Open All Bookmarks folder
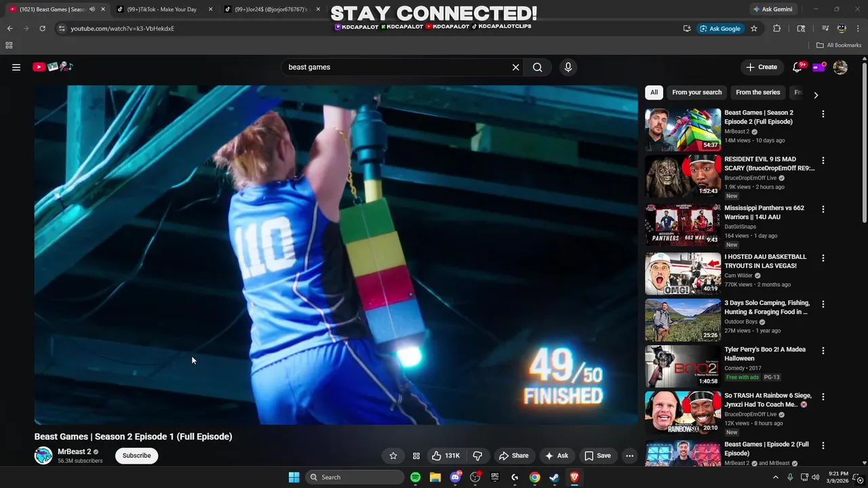Viewport: 868px width, 488px height. 839,45
